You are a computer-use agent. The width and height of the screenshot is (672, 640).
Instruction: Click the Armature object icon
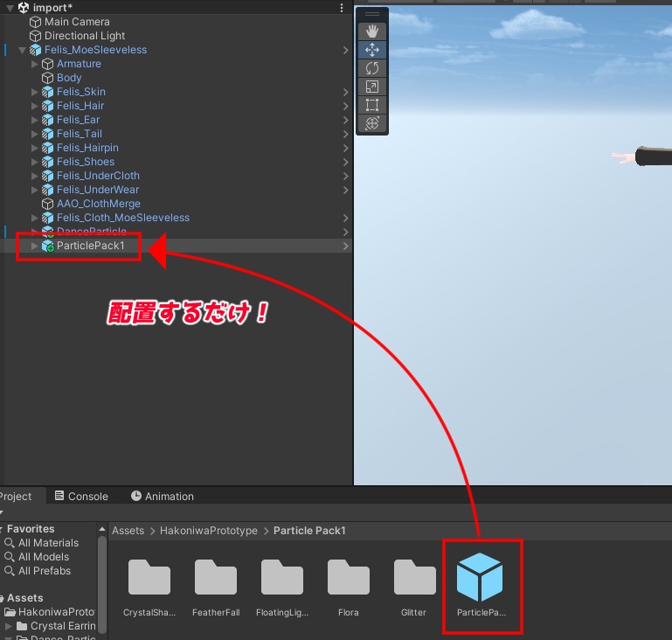47,64
